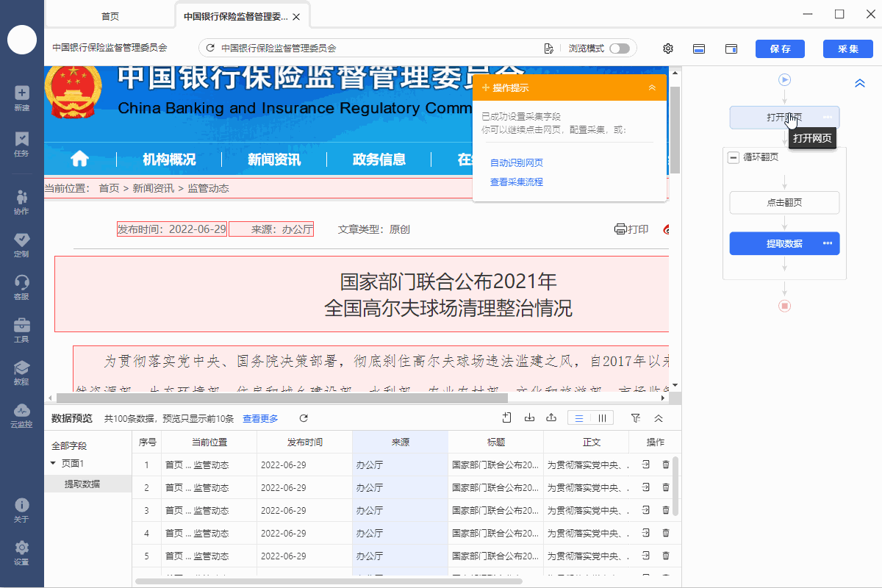The image size is (882, 588).
Task: Select the 发布时间 column header
Action: pos(305,442)
